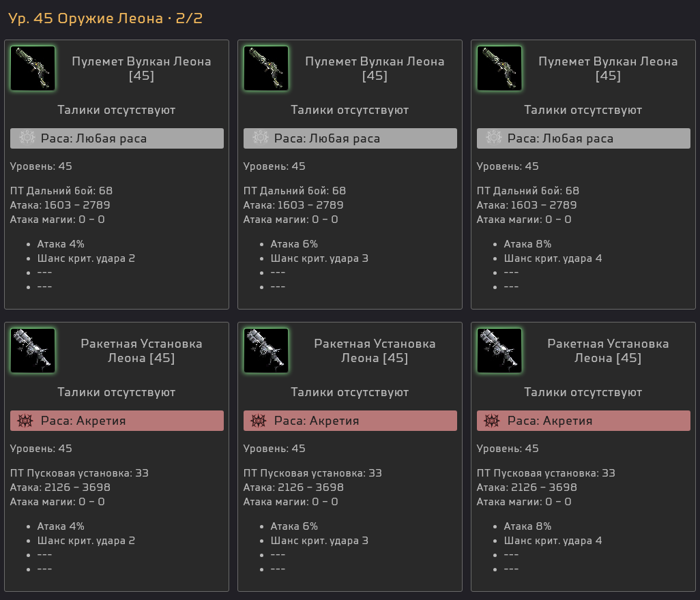Click Атака: 1603 – 2789 in the Вулкан Атака 8% card
This screenshot has width=700, height=600.
(527, 205)
